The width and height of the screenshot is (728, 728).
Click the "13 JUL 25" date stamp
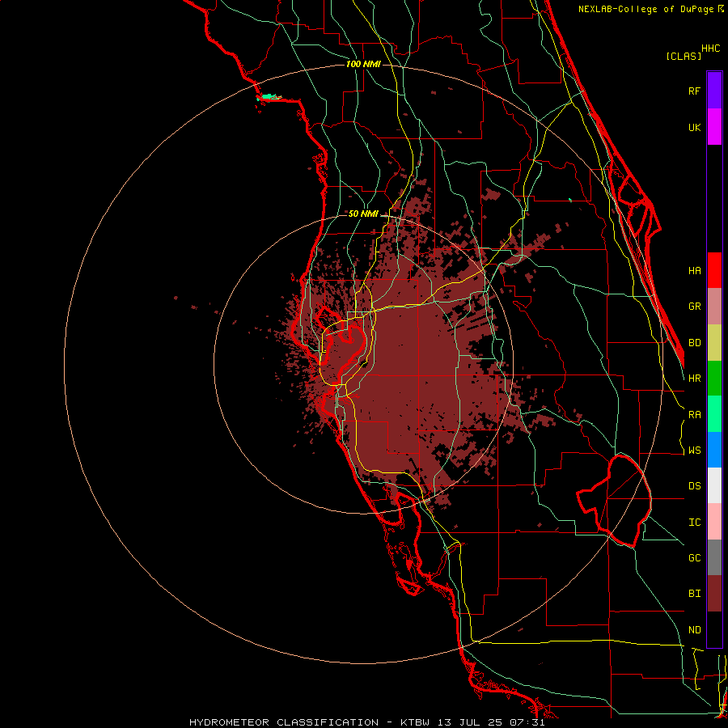[469, 722]
